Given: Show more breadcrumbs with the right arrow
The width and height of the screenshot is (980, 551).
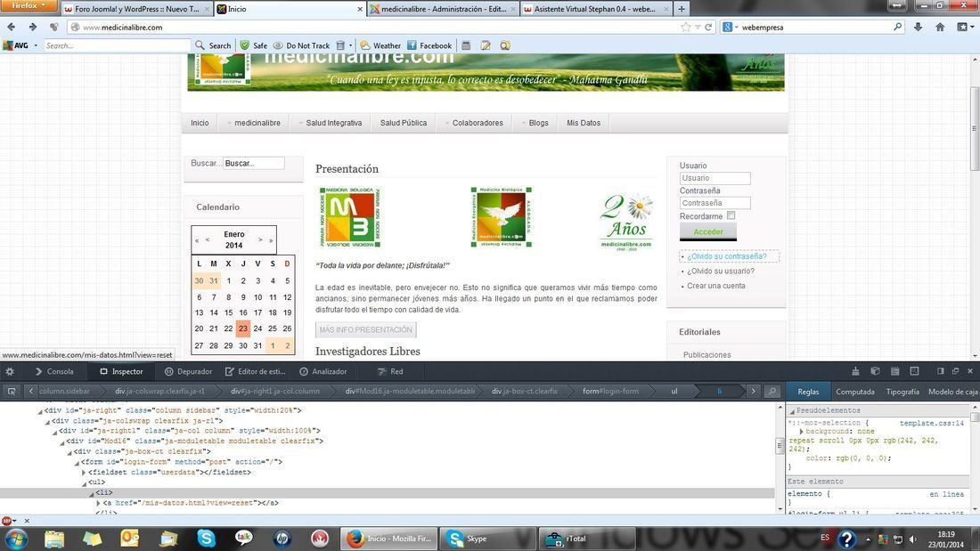Looking at the screenshot, I should (x=753, y=391).
